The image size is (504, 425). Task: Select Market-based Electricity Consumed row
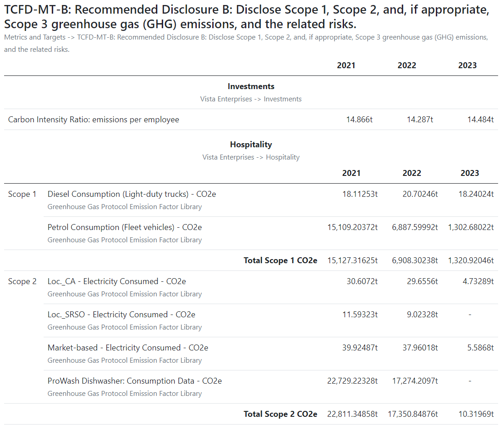(127, 347)
